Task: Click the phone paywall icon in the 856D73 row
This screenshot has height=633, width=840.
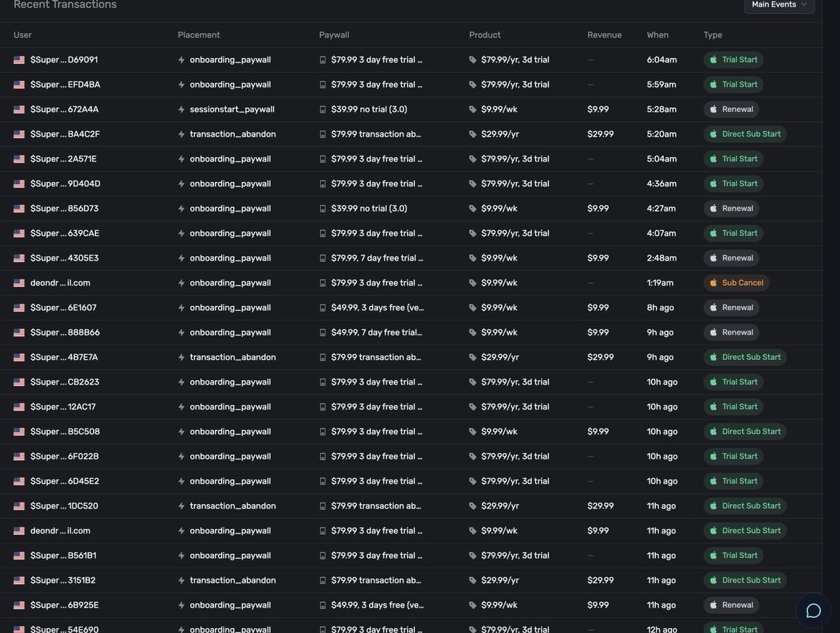Action: [x=323, y=209]
